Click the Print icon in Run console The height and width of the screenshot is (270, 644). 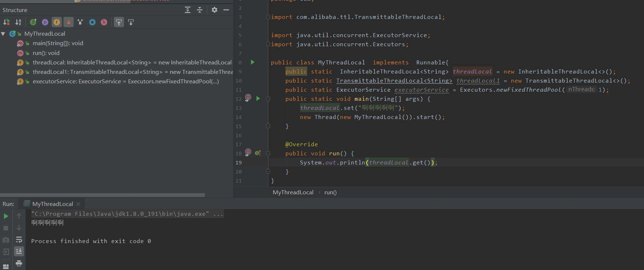pos(19,263)
